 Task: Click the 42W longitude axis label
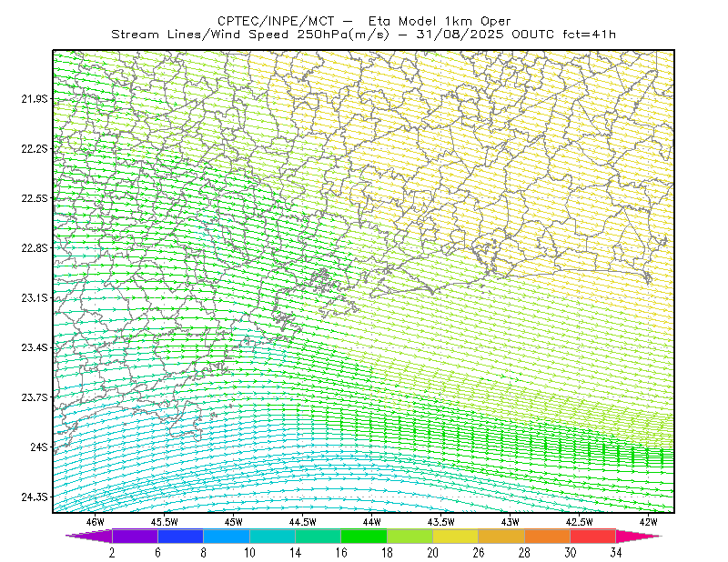tap(648, 522)
